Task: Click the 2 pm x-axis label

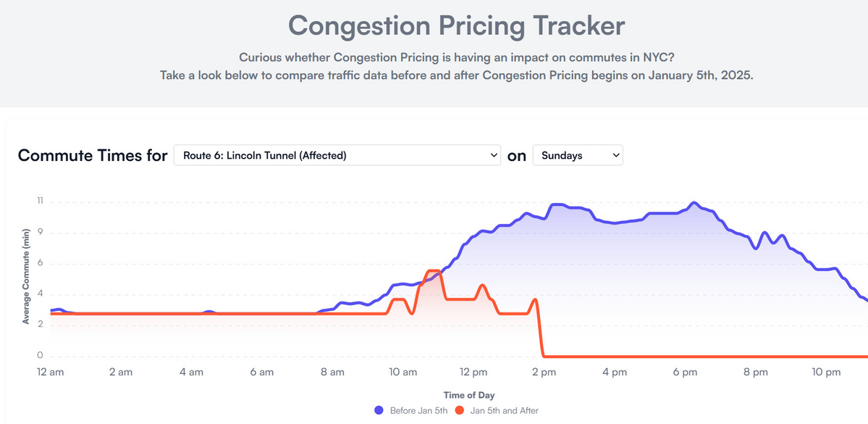Action: click(x=544, y=373)
